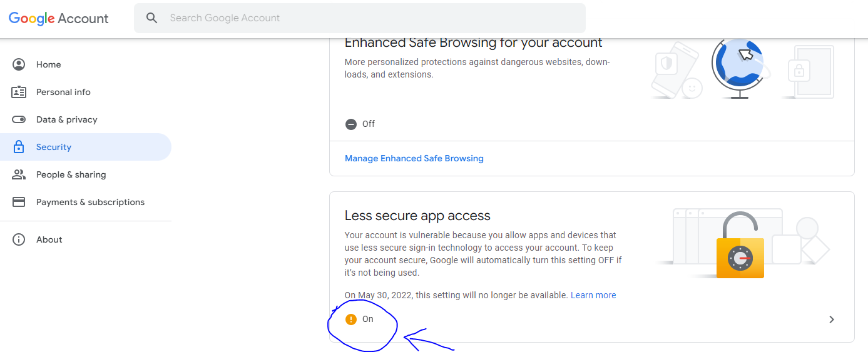
Task: Click the People & sharing icon
Action: (19, 174)
